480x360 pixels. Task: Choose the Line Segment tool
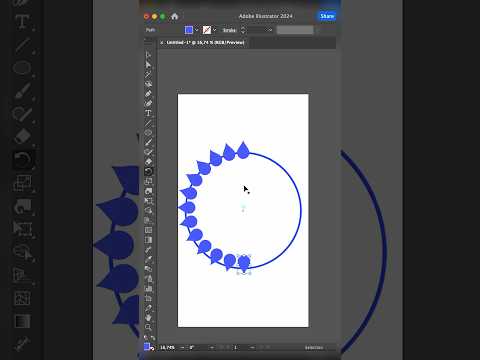point(148,123)
